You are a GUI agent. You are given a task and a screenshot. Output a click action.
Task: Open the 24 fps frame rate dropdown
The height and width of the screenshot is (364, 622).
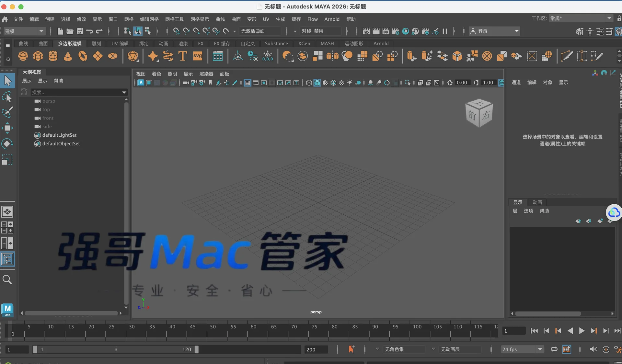[x=522, y=349]
